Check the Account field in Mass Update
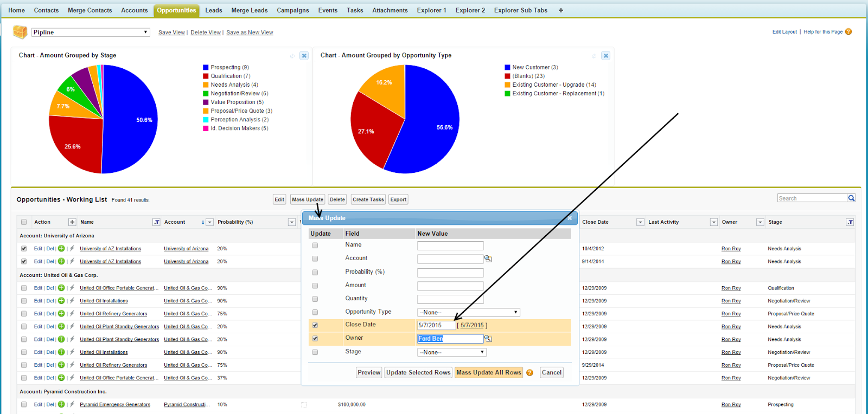This screenshot has width=868, height=414. point(315,259)
